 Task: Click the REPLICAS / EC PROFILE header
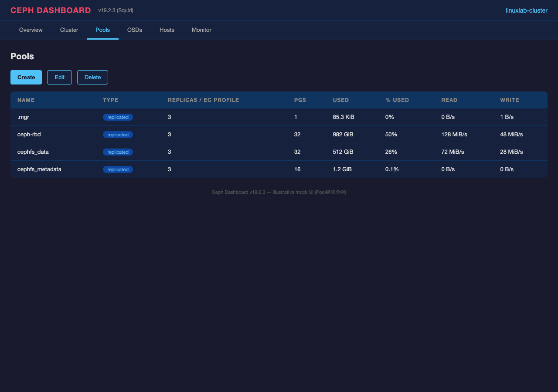pos(203,100)
